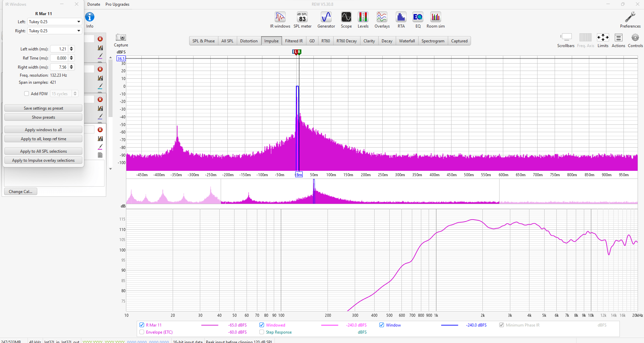This screenshot has height=343, width=644.
Task: Click the trace color icon of second measurement
Action: point(100,86)
